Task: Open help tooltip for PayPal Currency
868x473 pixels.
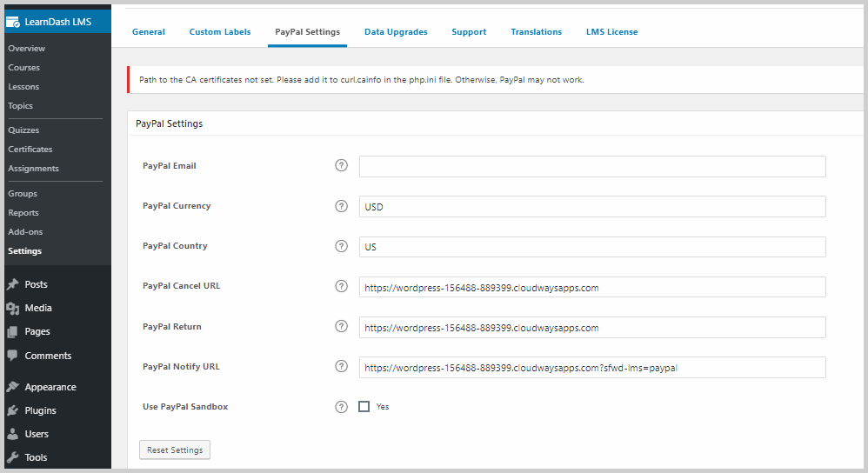Action: 342,206
